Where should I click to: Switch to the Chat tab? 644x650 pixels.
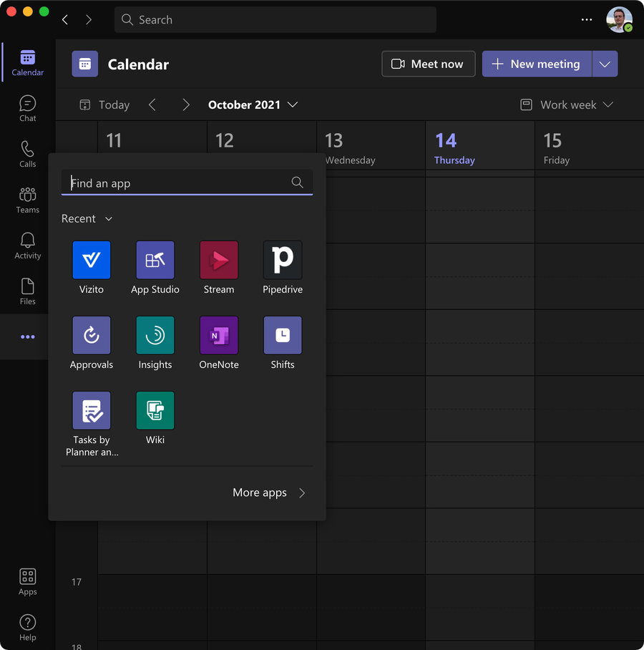(x=27, y=108)
